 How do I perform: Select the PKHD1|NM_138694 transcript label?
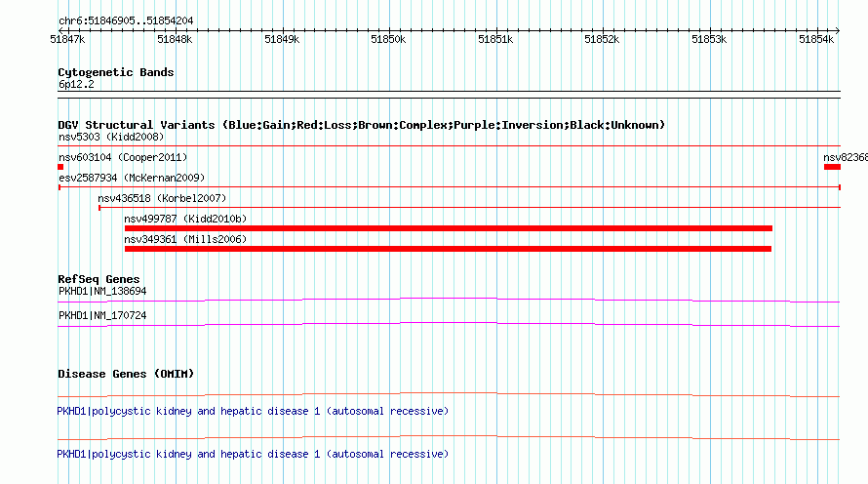[102, 292]
